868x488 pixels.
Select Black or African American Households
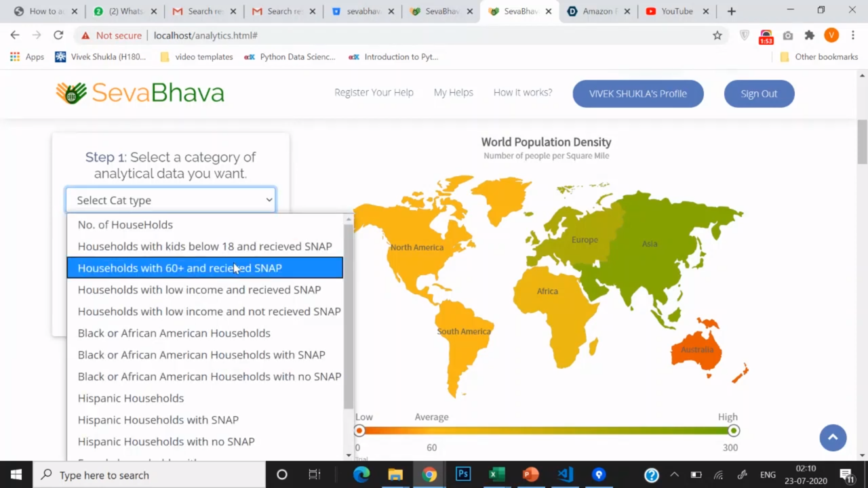[x=205, y=333]
